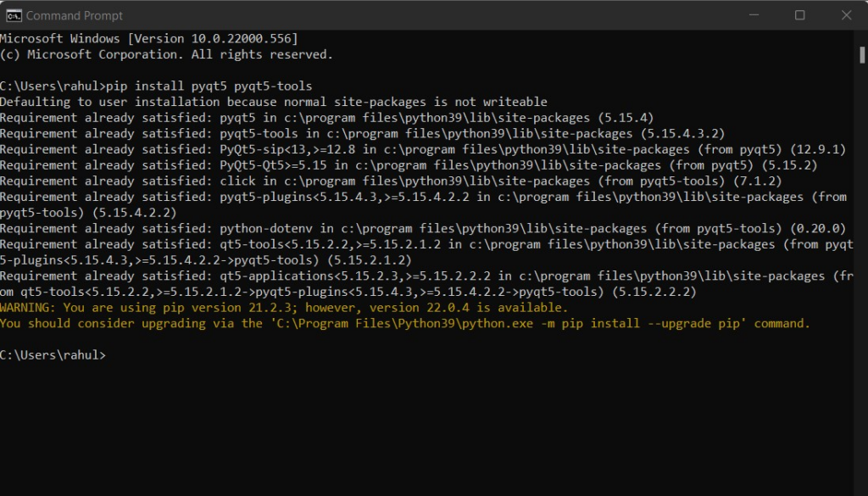Viewport: 868px width, 496px height.
Task: Click the PyQt5-sip requirement line
Action: [x=422, y=149]
